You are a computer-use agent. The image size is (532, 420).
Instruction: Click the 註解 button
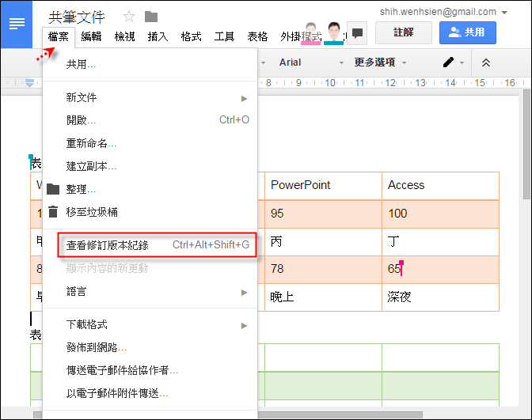pyautogui.click(x=404, y=33)
